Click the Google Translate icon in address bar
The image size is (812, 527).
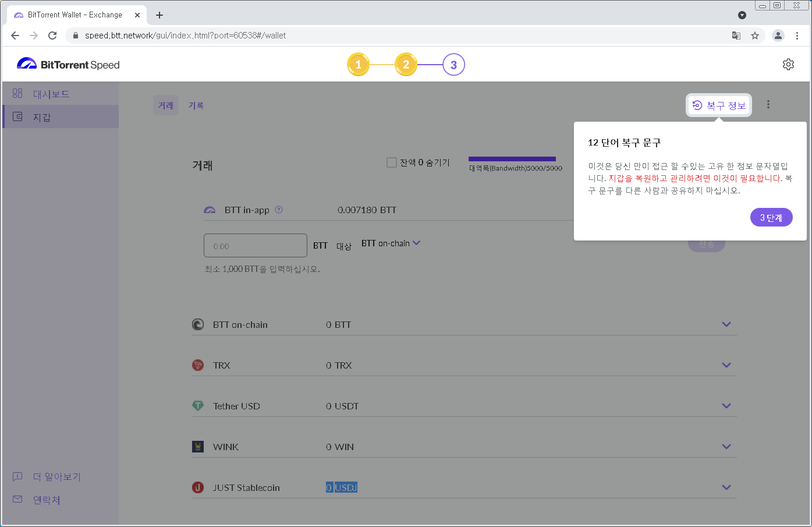(x=736, y=36)
